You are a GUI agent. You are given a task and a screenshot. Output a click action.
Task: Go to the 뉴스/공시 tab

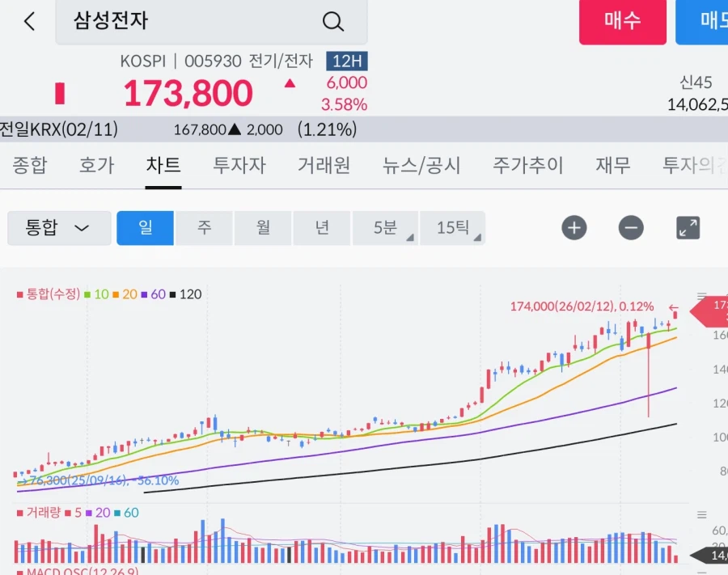click(421, 166)
